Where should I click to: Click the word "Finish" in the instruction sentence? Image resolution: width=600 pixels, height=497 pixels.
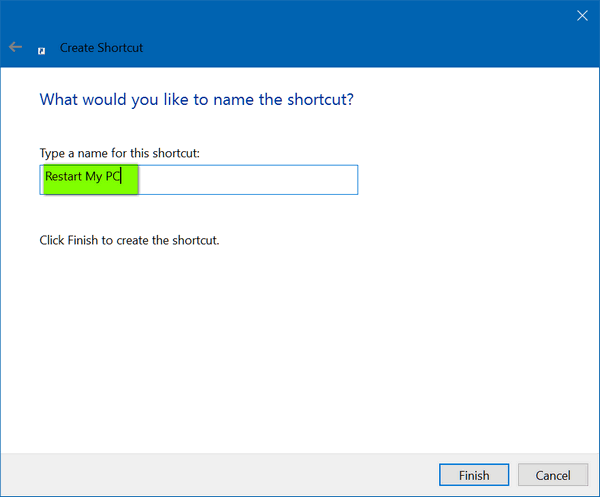coord(83,240)
